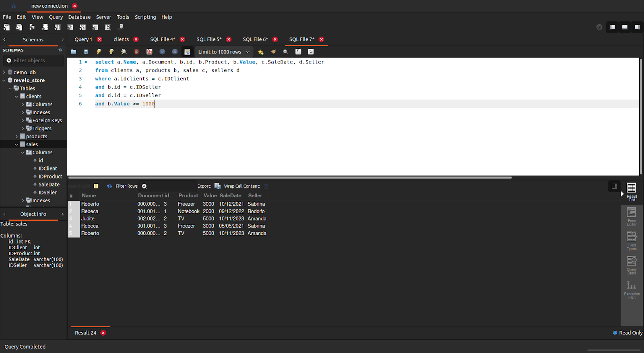644x353 pixels.
Task: Beautify the query with the broom icon
Action: (273, 51)
